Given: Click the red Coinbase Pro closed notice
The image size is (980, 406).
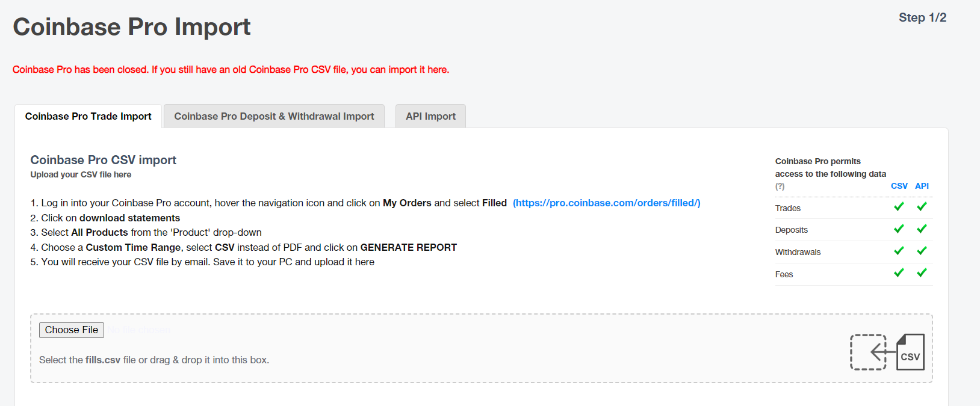Looking at the screenshot, I should point(231,70).
